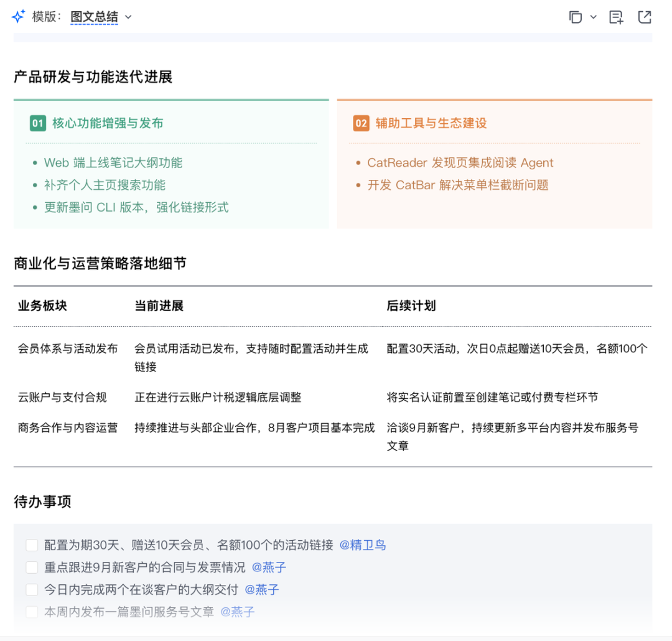Click the 待办事项 section heading
The image size is (672, 641).
coord(42,501)
